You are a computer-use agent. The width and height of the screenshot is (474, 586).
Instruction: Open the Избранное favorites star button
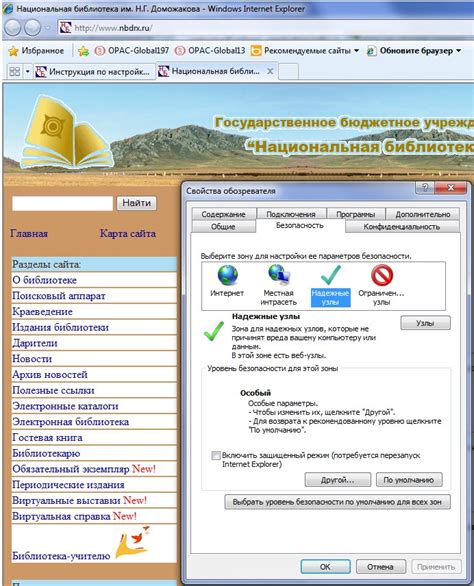point(36,51)
